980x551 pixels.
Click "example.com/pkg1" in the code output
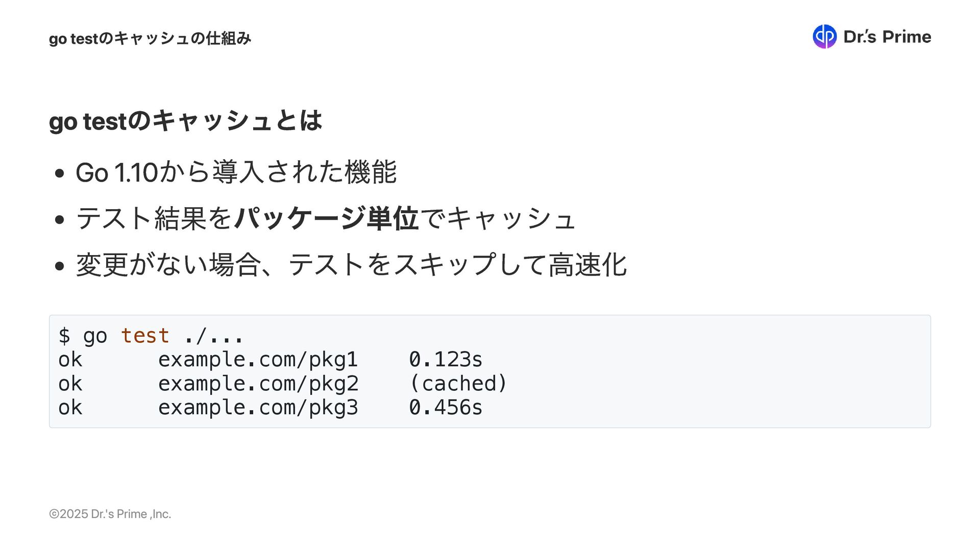coord(258,360)
